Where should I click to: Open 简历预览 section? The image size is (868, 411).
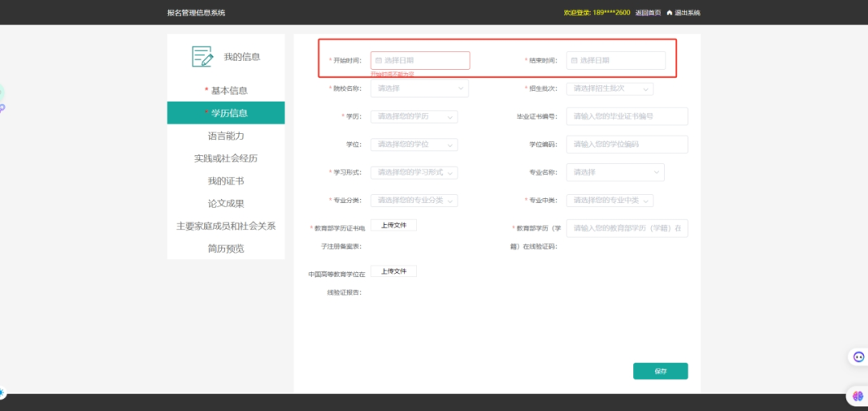pyautogui.click(x=226, y=248)
